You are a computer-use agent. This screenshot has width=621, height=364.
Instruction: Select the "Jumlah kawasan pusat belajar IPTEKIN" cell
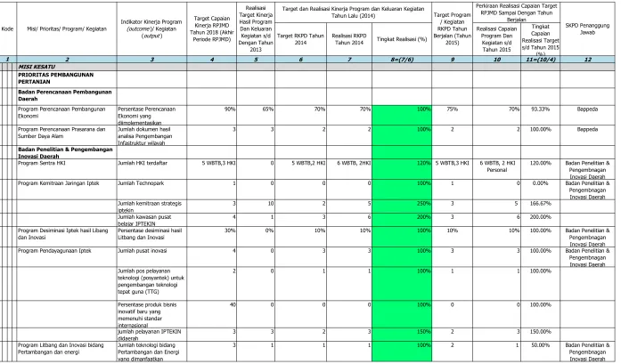(x=151, y=220)
